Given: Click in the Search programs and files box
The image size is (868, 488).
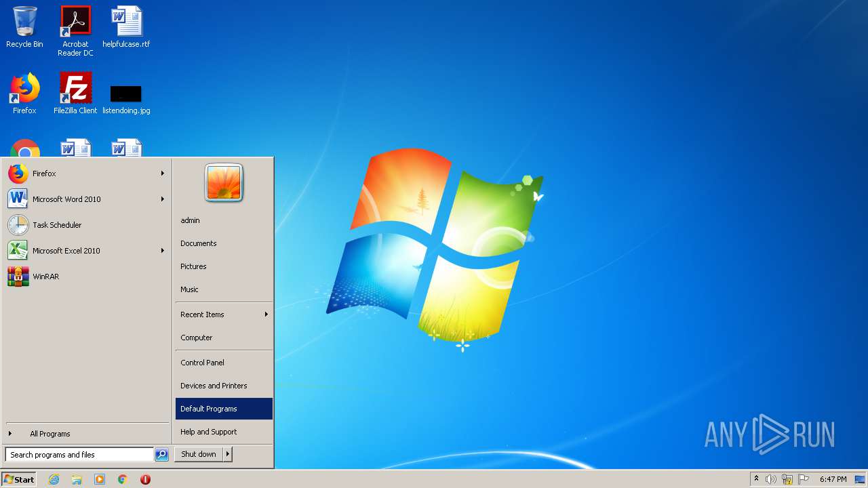Looking at the screenshot, I should pos(79,455).
